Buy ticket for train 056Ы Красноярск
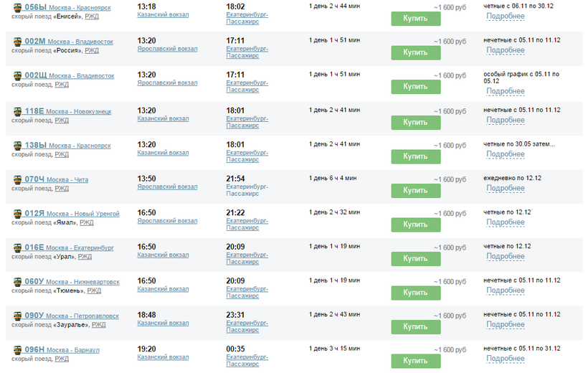588x373 pixels. click(x=416, y=18)
